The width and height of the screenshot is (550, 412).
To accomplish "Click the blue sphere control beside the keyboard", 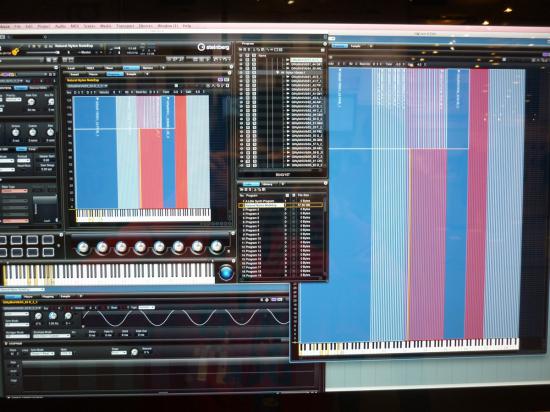I will tap(226, 273).
